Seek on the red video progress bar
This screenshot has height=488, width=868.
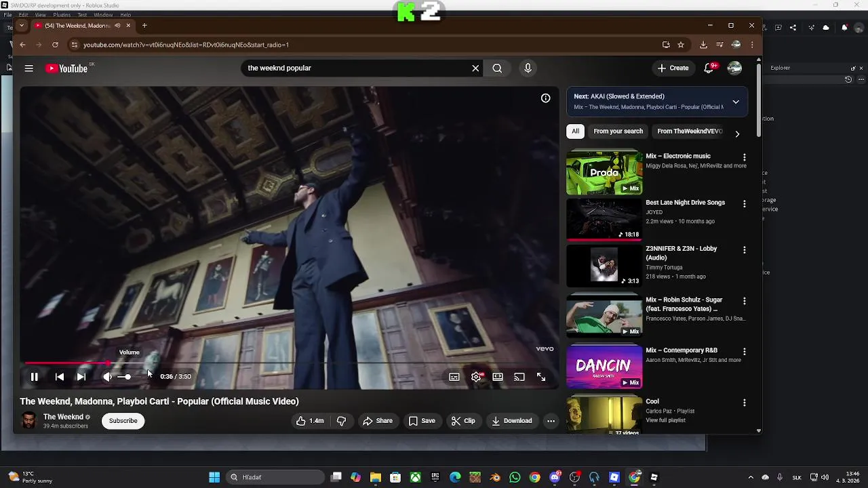pos(290,363)
